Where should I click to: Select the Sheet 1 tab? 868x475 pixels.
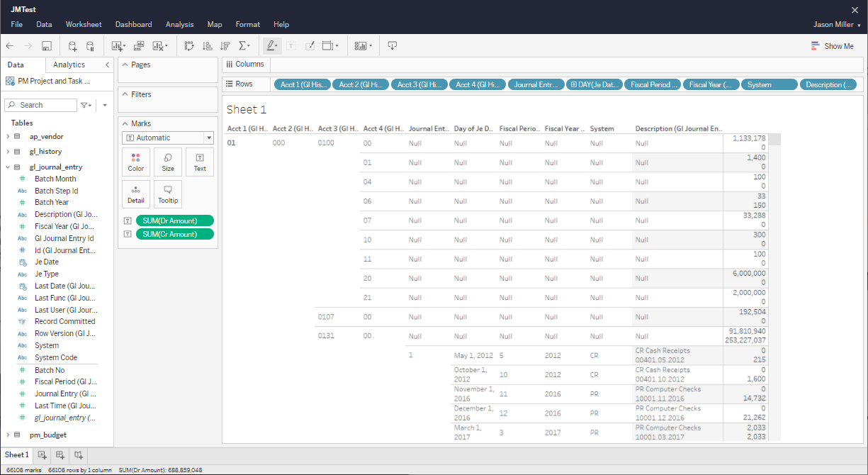point(17,455)
